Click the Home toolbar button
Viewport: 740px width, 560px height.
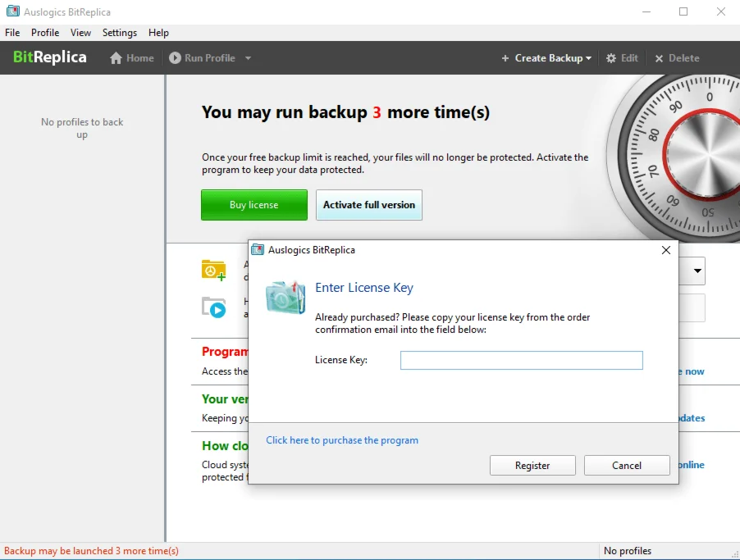pyautogui.click(x=131, y=58)
